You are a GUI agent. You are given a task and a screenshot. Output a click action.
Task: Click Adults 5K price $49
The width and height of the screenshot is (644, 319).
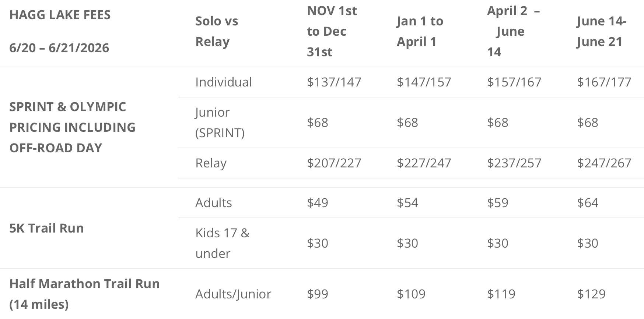pyautogui.click(x=317, y=203)
